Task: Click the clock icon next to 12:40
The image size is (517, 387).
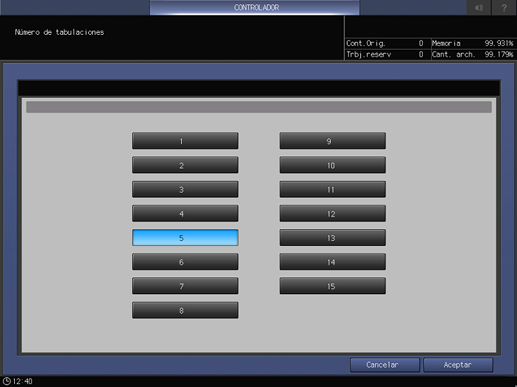Action: 7,381
